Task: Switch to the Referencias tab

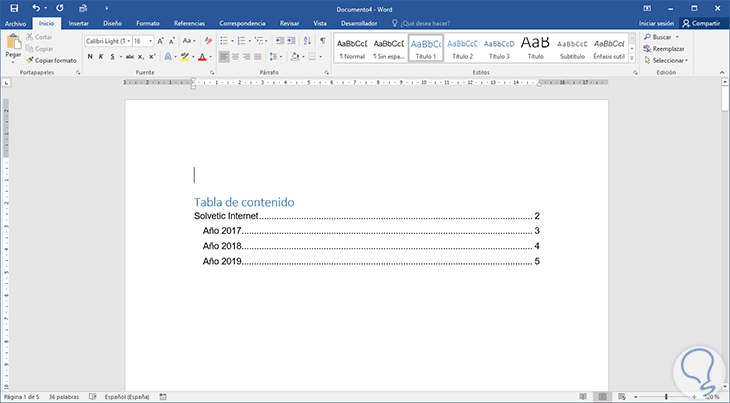Action: [189, 23]
